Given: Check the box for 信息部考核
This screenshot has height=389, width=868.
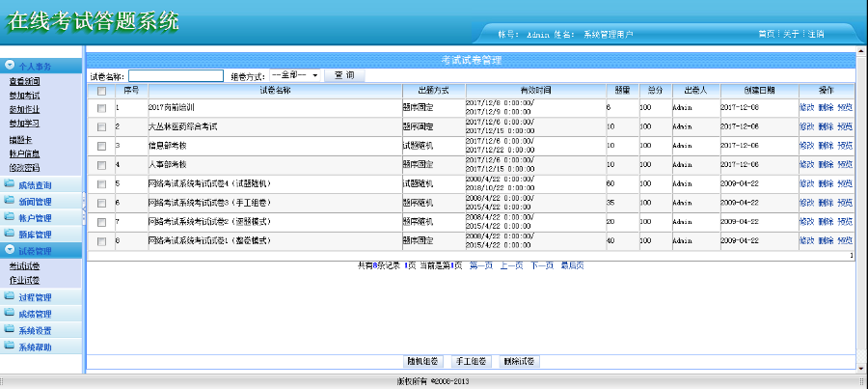Looking at the screenshot, I should (101, 147).
